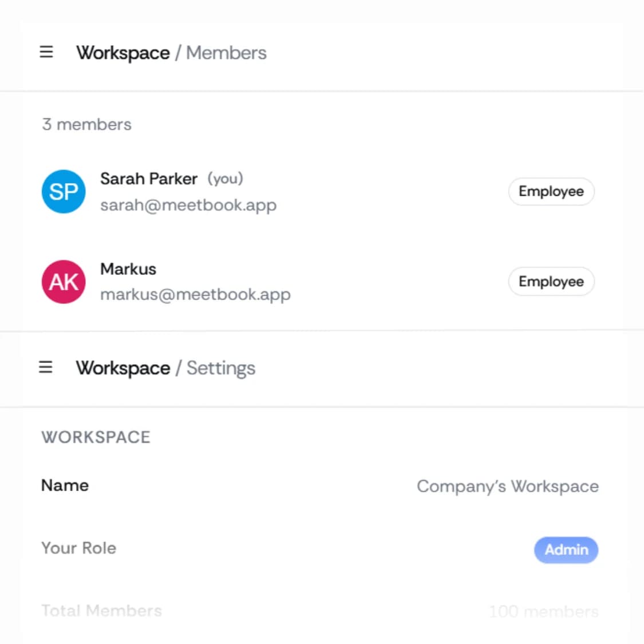The image size is (644, 644).
Task: Click the Total Members row label
Action: pyautogui.click(x=101, y=611)
